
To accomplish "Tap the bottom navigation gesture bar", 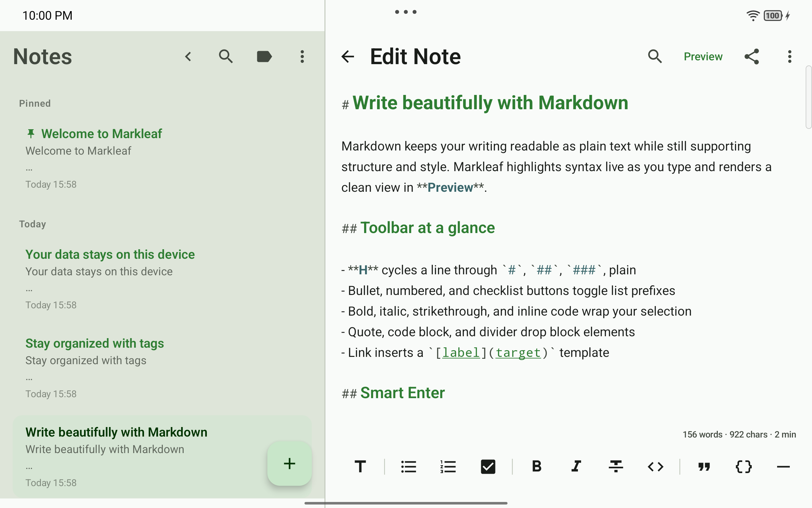I will pyautogui.click(x=406, y=503).
